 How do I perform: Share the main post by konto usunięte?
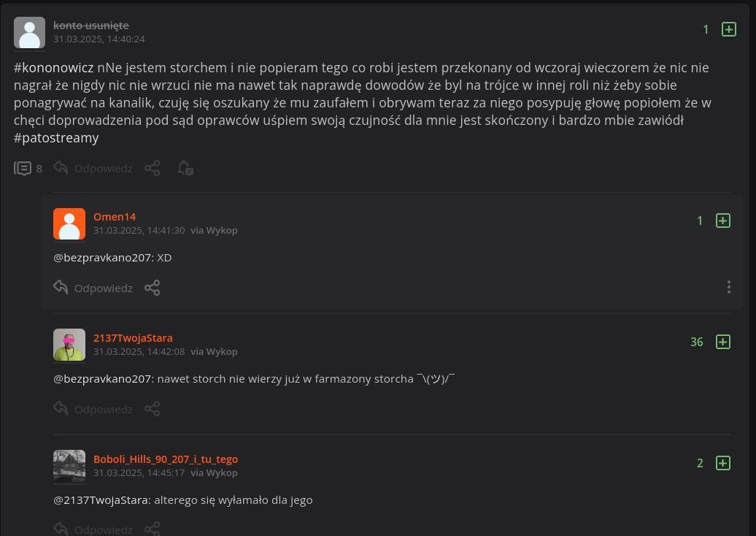click(x=152, y=169)
